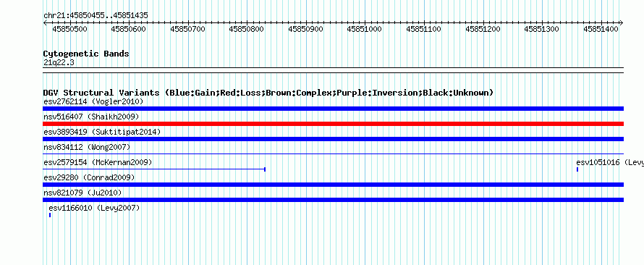
Task: Click the Cytogenetic Bands track title
Action: pyautogui.click(x=86, y=54)
